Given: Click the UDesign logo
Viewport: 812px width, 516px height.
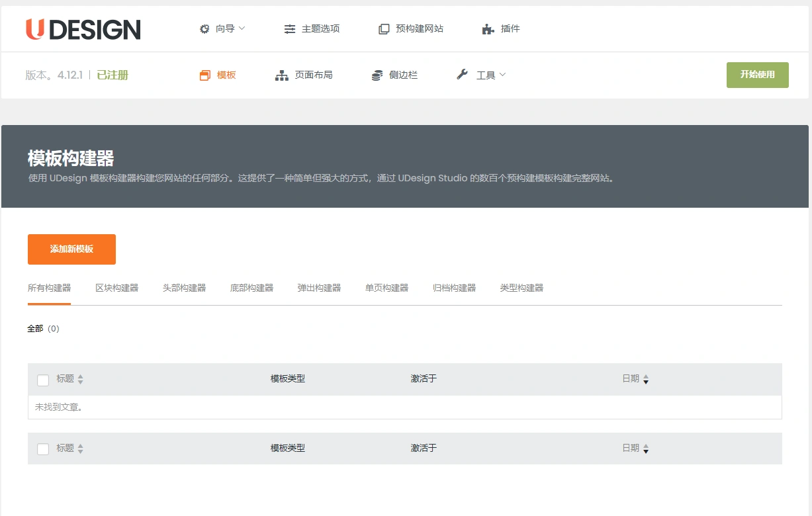Looking at the screenshot, I should [83, 29].
